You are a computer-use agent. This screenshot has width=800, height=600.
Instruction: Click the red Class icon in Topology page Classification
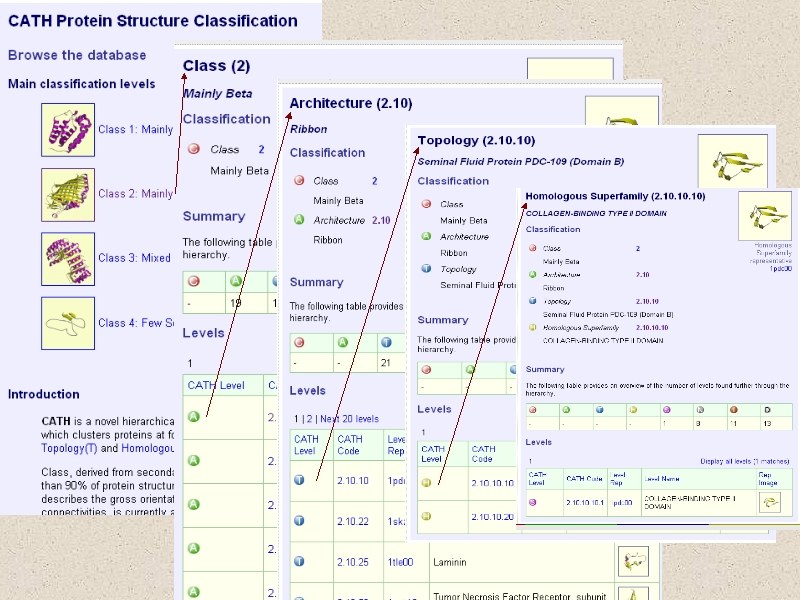427,204
